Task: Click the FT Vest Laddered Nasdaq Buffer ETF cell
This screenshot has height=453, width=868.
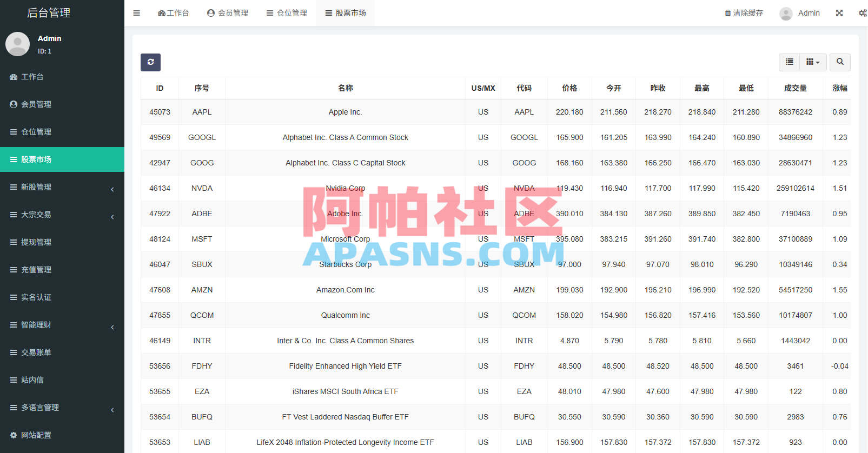Action: coord(345,417)
